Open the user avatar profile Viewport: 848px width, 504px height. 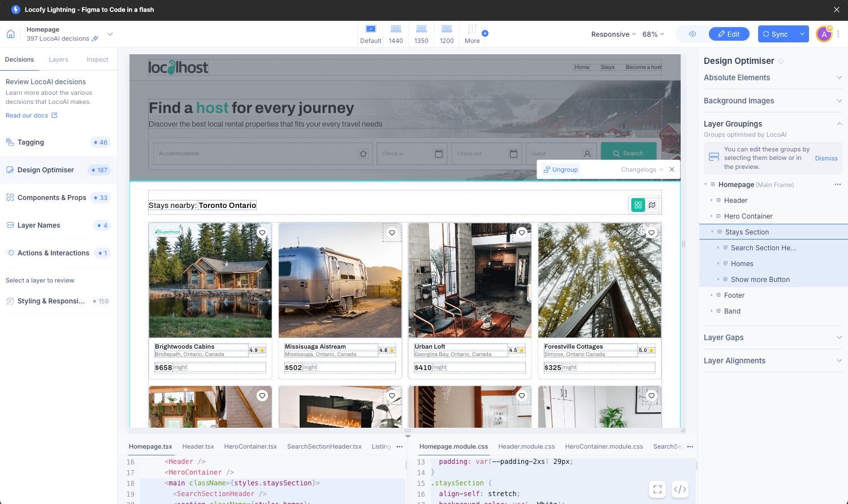tap(824, 34)
